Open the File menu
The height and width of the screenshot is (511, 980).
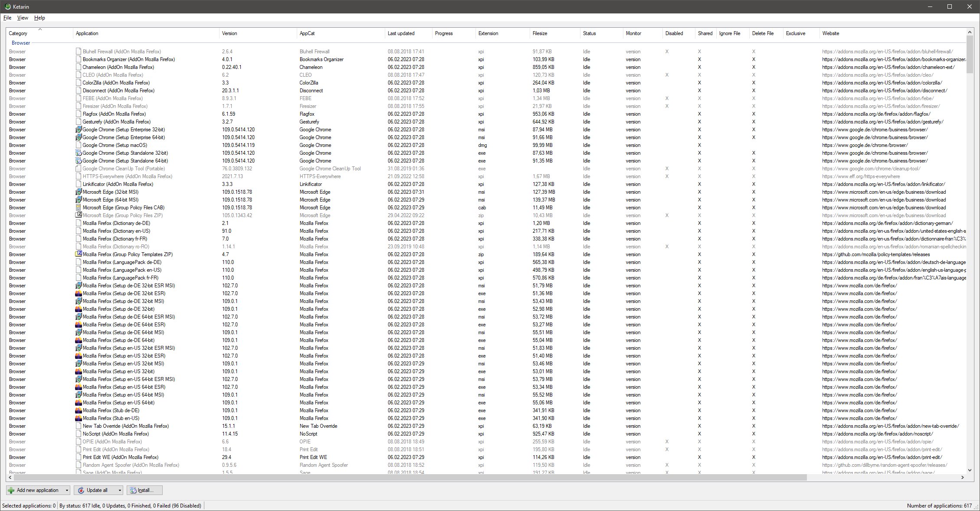[7, 18]
